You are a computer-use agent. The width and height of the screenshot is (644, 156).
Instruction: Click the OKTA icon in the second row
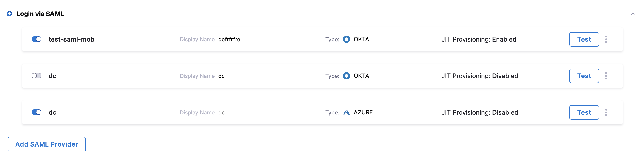tap(346, 76)
